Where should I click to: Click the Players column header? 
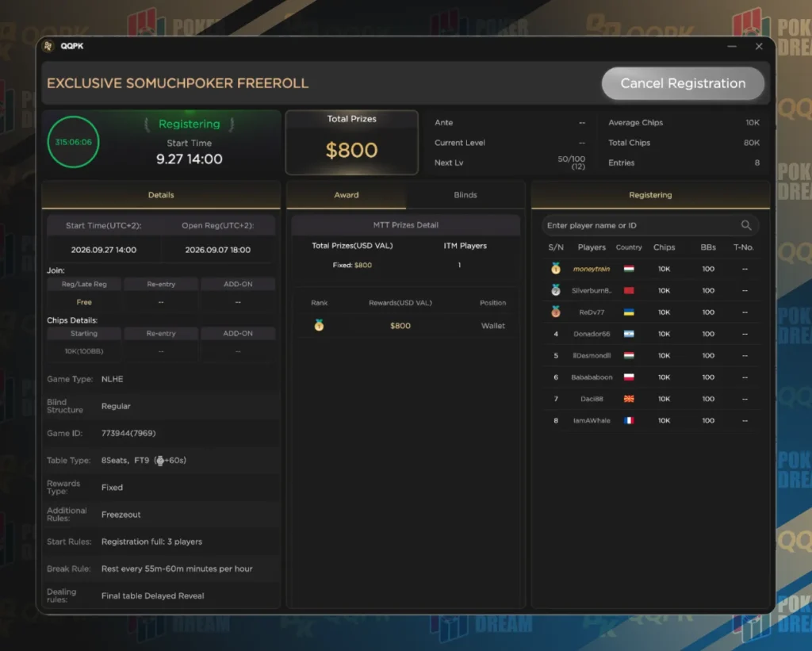(592, 247)
